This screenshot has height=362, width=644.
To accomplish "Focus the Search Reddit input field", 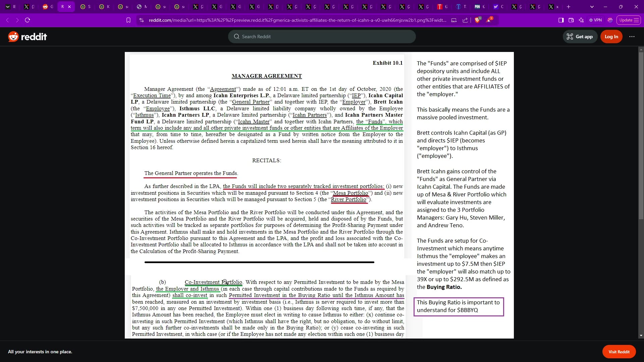I will (322, 37).
